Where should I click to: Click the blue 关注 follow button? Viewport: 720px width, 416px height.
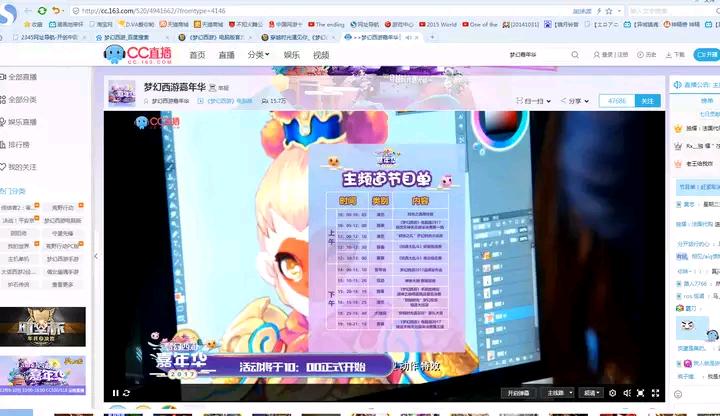(x=648, y=101)
